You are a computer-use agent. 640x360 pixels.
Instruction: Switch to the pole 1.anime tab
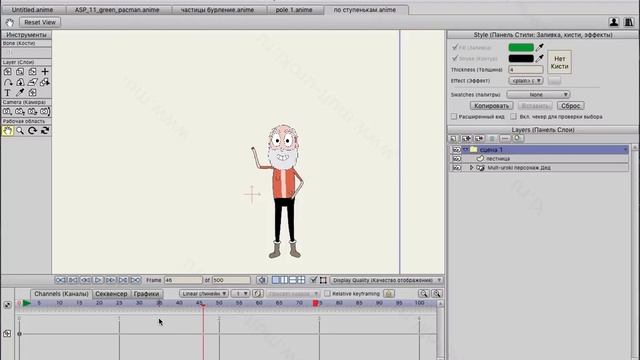[x=294, y=10]
